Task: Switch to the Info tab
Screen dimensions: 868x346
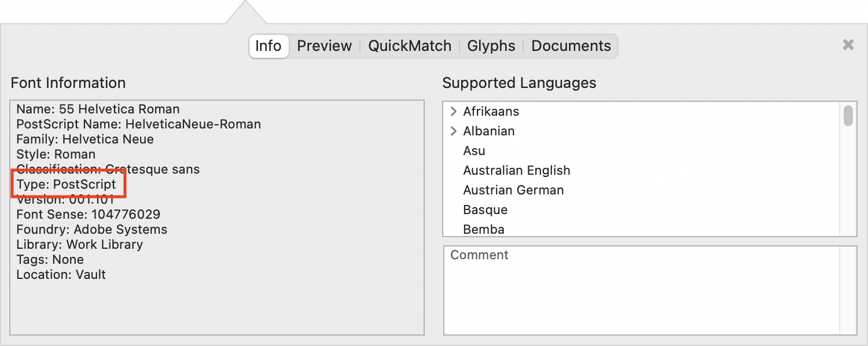Action: click(268, 46)
